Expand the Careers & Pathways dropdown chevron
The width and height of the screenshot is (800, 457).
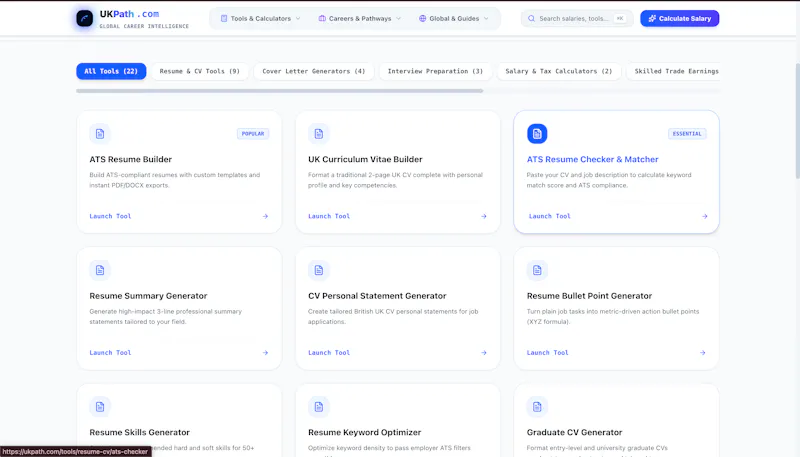[398, 18]
